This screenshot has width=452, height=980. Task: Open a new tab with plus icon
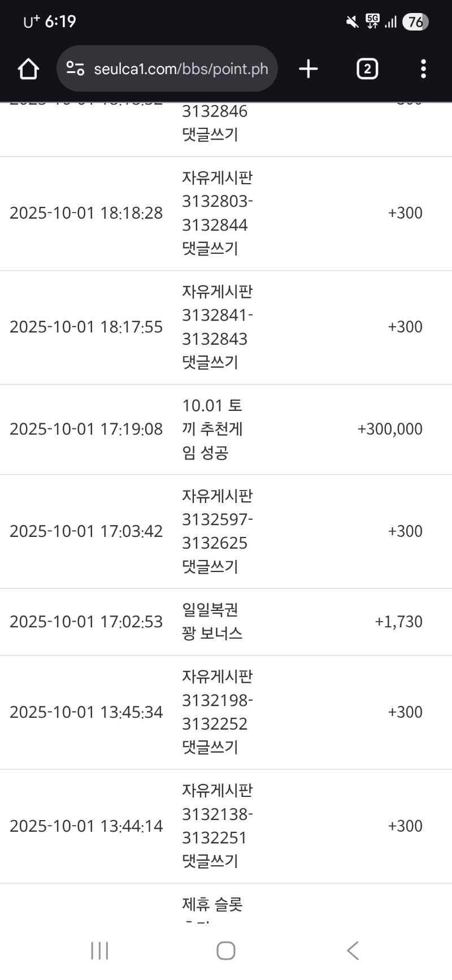click(308, 69)
